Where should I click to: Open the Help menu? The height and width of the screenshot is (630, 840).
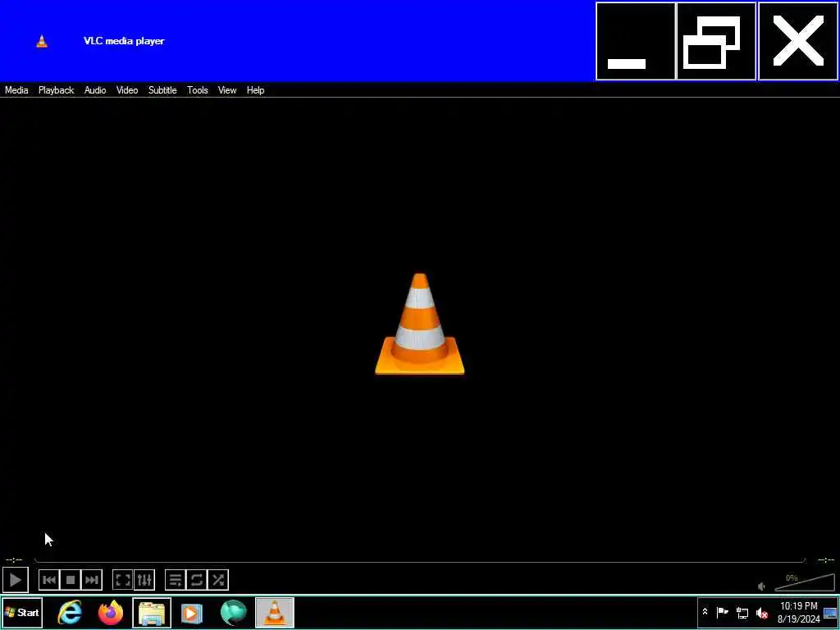tap(256, 90)
